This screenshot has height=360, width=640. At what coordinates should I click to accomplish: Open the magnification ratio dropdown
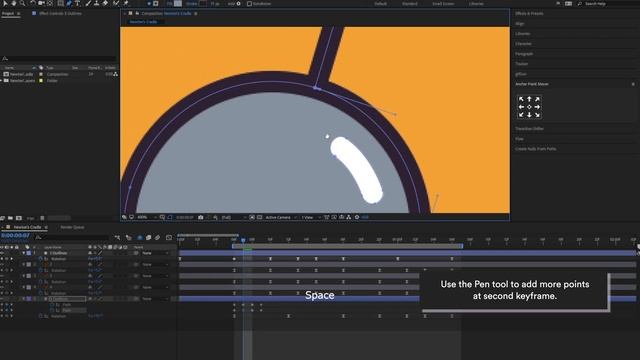coord(147,218)
